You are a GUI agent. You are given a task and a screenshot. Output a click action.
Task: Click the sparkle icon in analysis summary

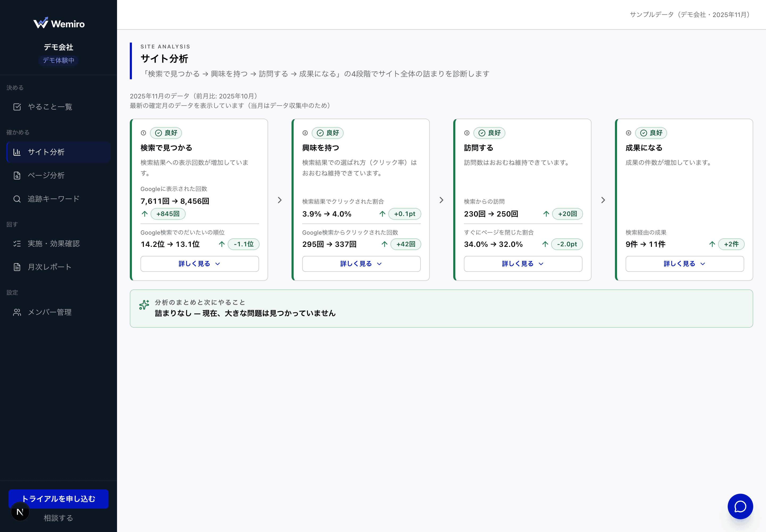pyautogui.click(x=144, y=305)
